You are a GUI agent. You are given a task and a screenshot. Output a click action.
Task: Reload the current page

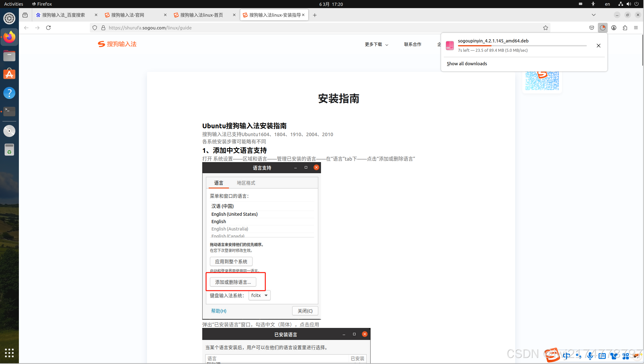[48, 28]
